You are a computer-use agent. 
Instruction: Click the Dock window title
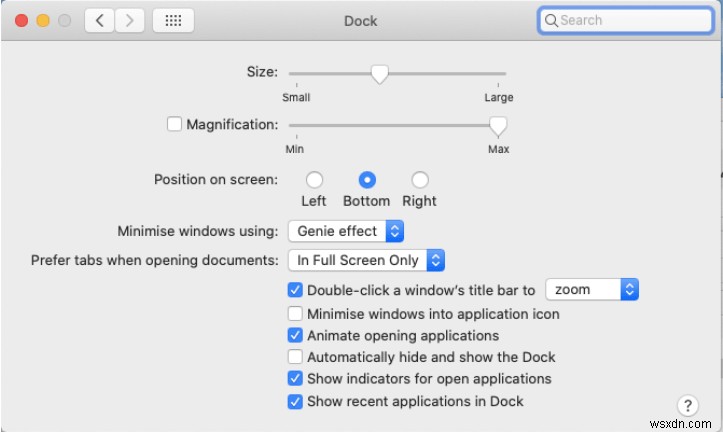[361, 21]
